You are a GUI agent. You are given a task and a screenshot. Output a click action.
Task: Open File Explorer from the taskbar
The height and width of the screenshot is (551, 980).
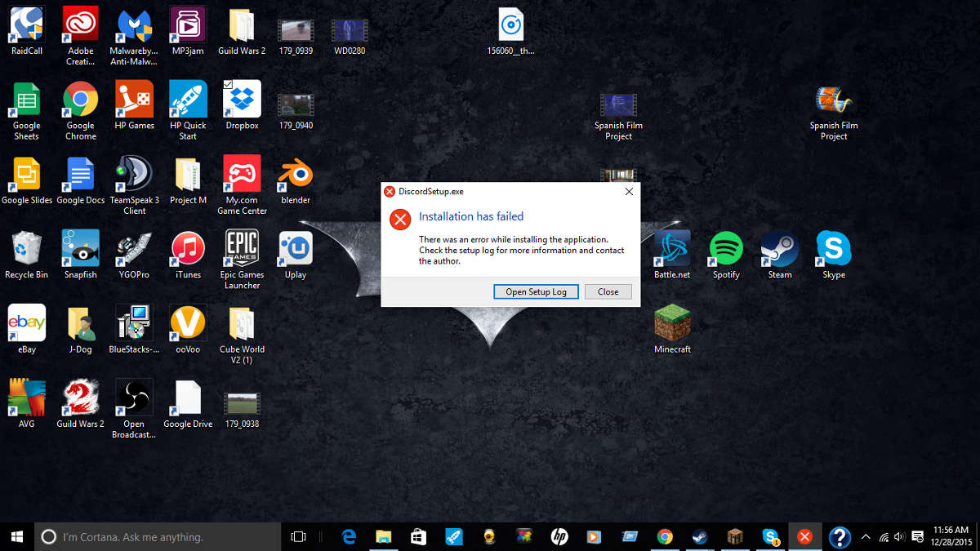click(x=383, y=536)
